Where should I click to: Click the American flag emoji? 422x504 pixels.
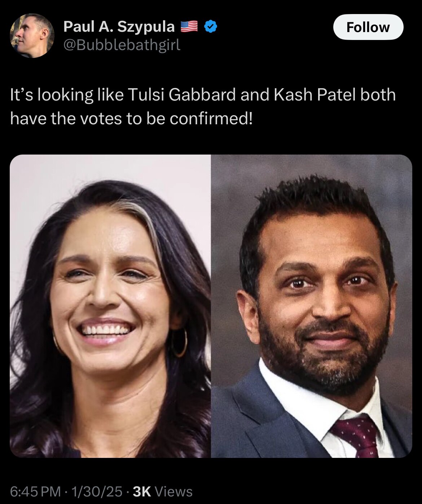[189, 26]
